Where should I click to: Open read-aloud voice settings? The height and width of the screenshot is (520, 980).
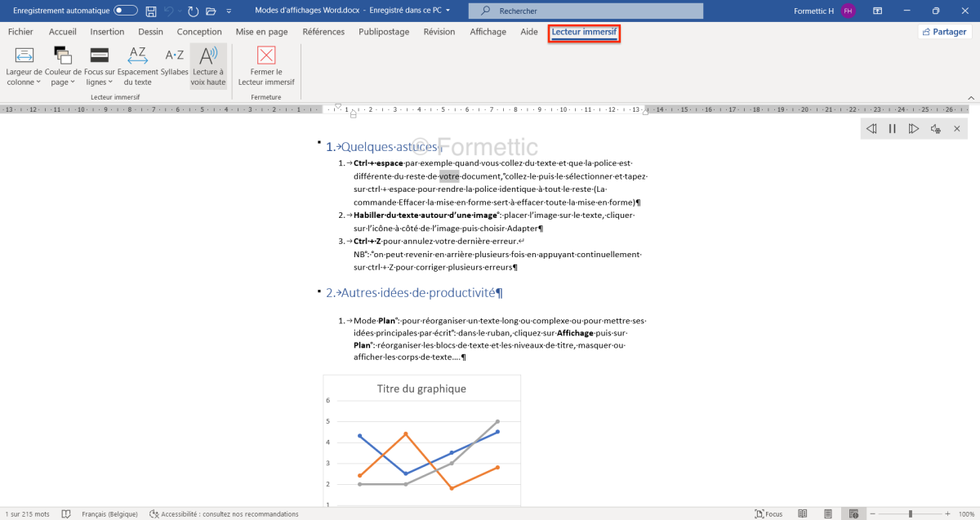[936, 129]
